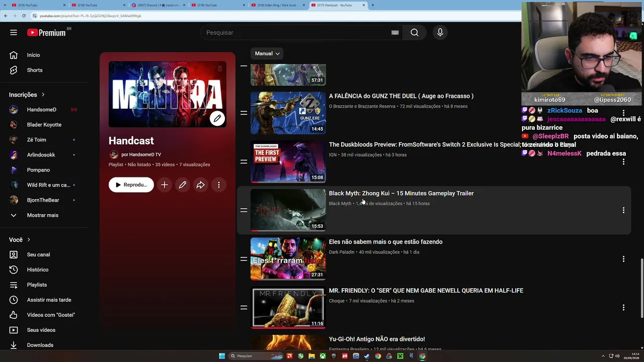Switch to the Elden Ring / Dark Souls tab
This screenshot has width=644, height=362.
pos(278,5)
